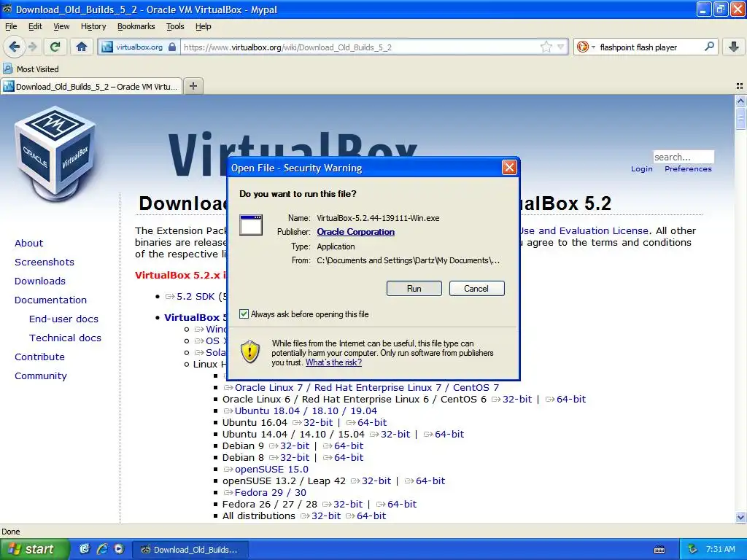Click the virtualbox.org site identity badge
The width and height of the screenshot is (747, 560).
coord(139,47)
